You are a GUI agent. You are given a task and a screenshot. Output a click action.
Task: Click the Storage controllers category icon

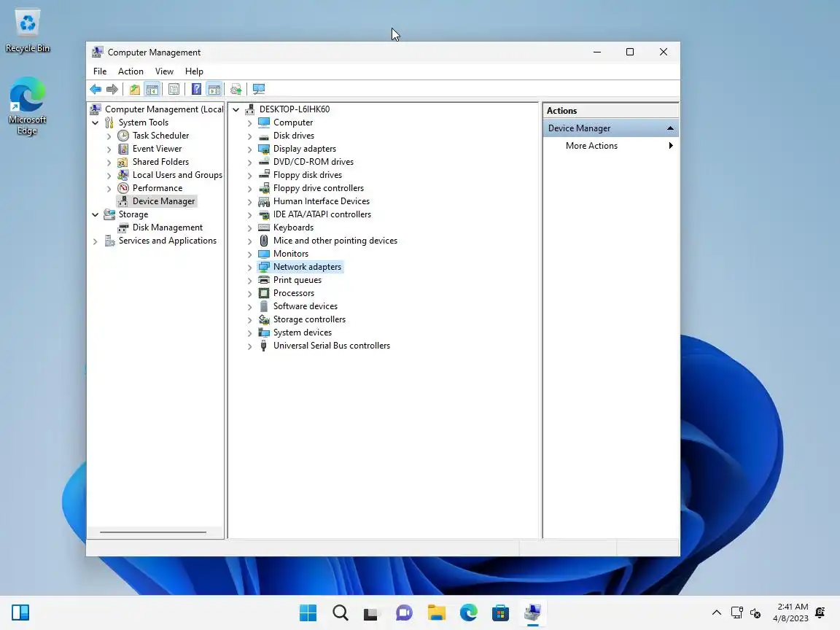pyautogui.click(x=263, y=319)
